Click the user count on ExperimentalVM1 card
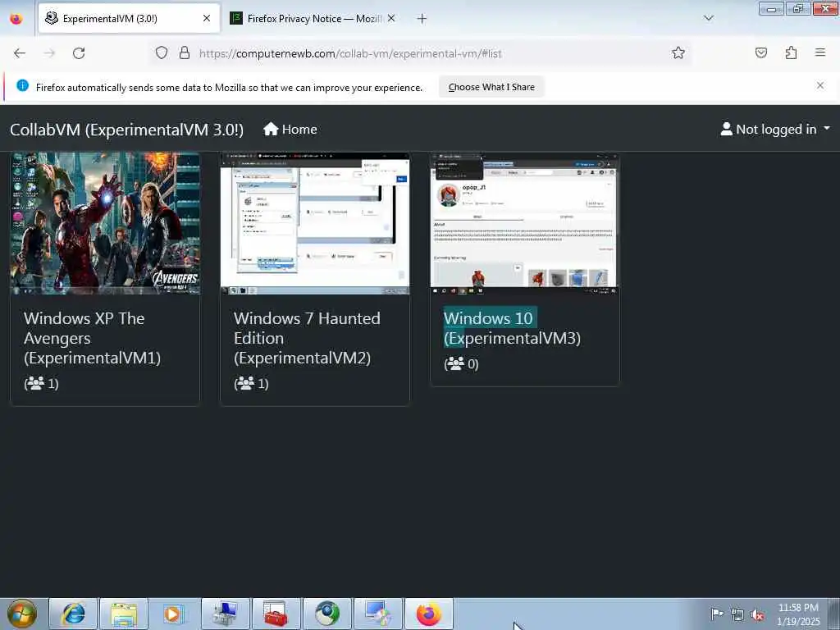 pyautogui.click(x=41, y=383)
